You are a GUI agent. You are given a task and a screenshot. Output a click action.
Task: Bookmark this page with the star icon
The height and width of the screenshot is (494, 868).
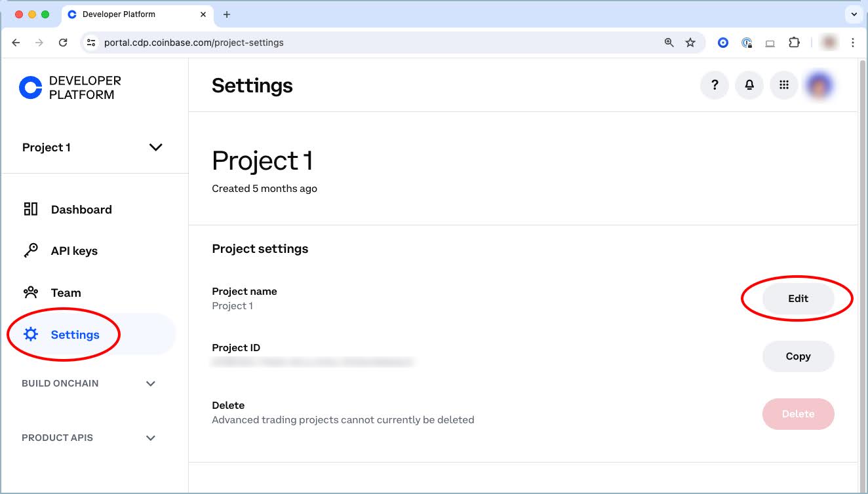coord(690,43)
